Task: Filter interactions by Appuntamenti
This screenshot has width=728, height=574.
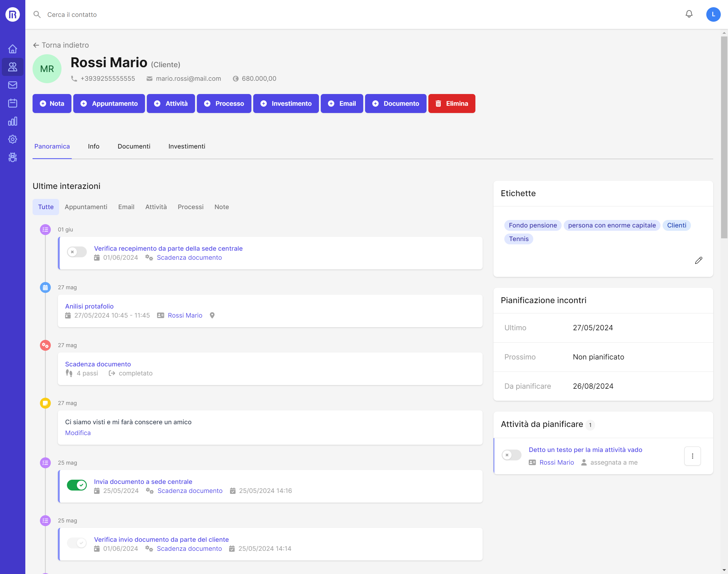Action: point(86,207)
